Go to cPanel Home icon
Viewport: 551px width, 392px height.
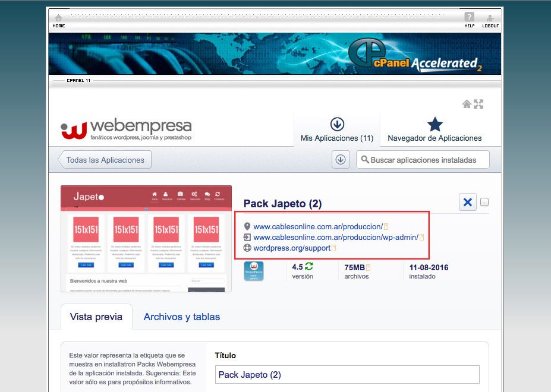[58, 18]
